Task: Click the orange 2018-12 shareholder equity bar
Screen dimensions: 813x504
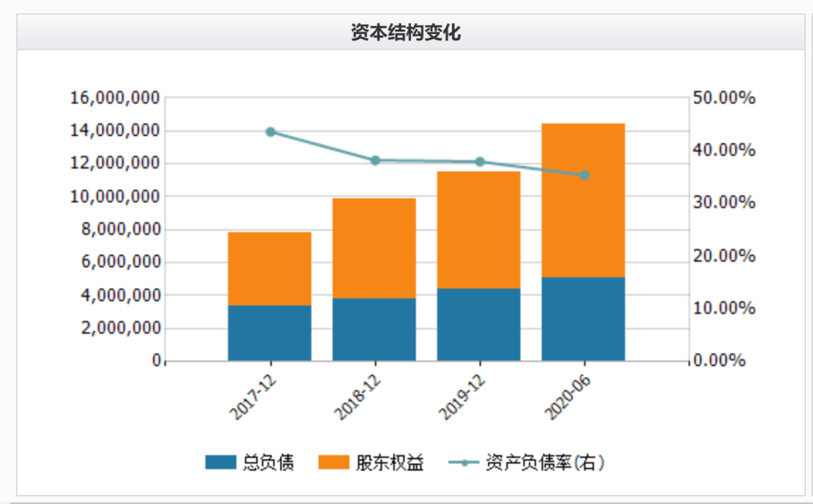Action: 374,248
